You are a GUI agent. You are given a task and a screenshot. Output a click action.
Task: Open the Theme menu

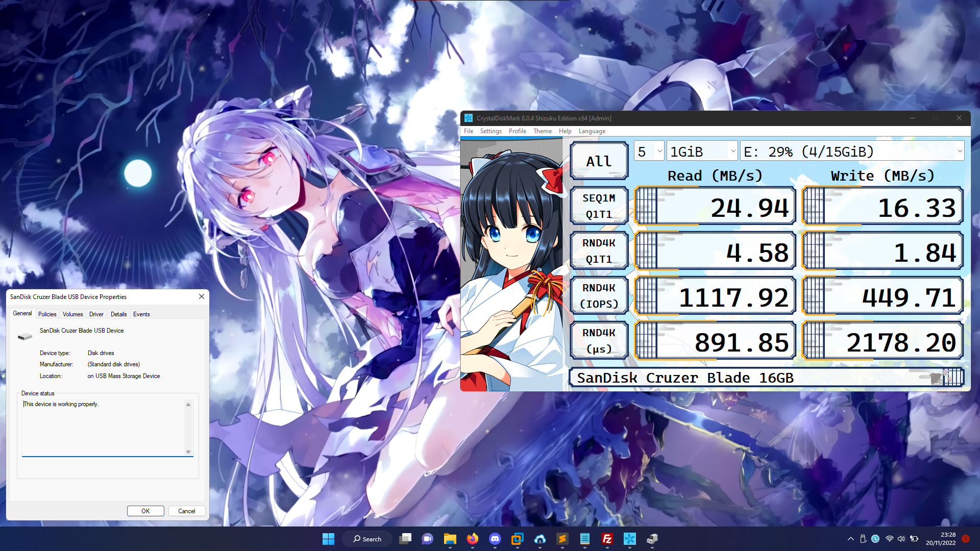point(543,131)
